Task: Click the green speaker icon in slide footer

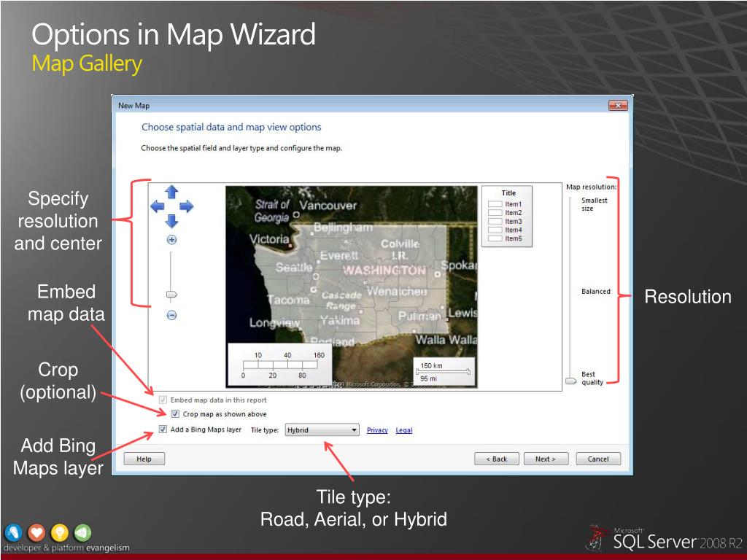Action: tap(82, 533)
